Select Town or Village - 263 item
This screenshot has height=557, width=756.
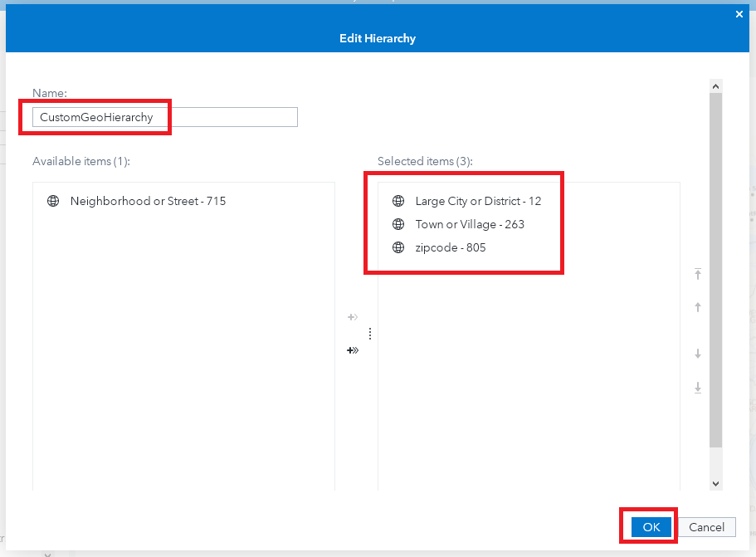[470, 224]
